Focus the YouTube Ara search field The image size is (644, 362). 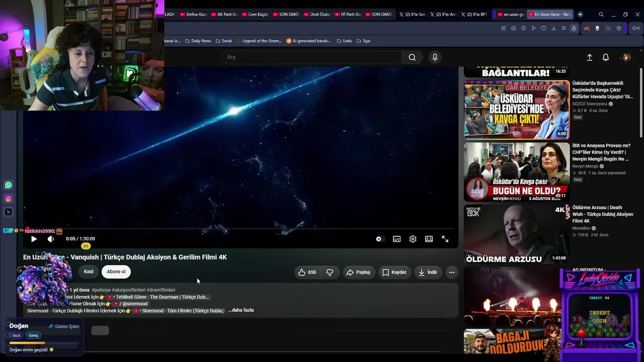pos(312,57)
